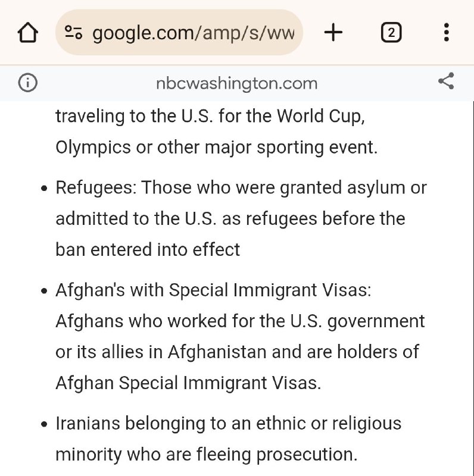Click 'minority who are fleeing prosecution' line
Image resolution: width=474 pixels, height=476 pixels.
207,455
